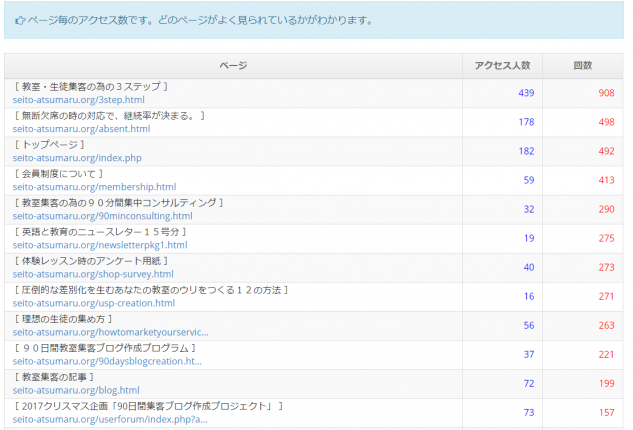This screenshot has width=633, height=430.
Task: Click the hit count 413
Action: [x=606, y=180]
